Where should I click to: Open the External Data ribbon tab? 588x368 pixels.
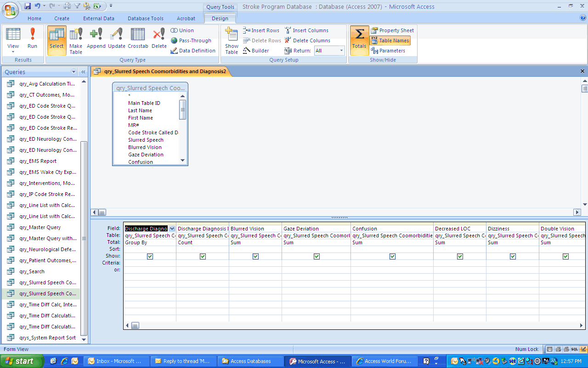click(99, 18)
